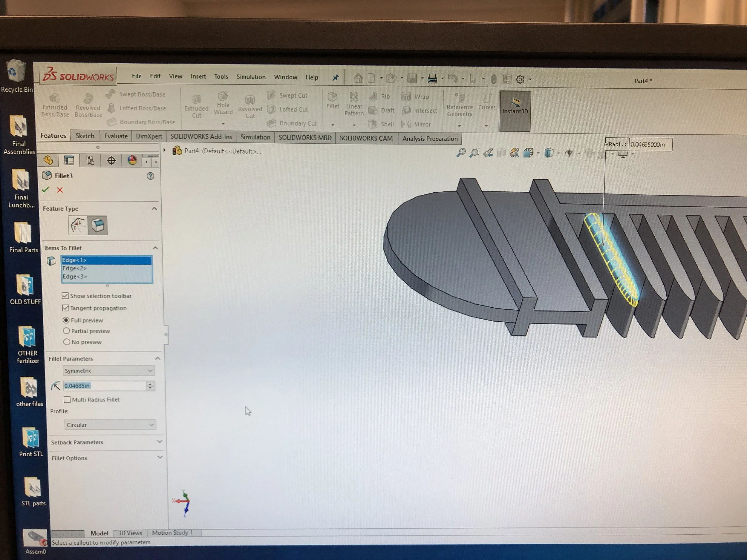Click the fillet radius value field
The height and width of the screenshot is (560, 747).
coord(104,386)
